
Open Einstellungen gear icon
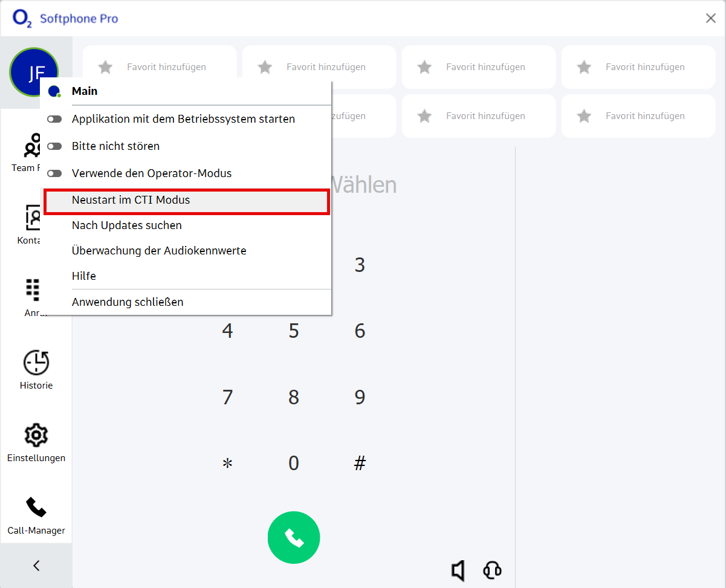click(36, 435)
